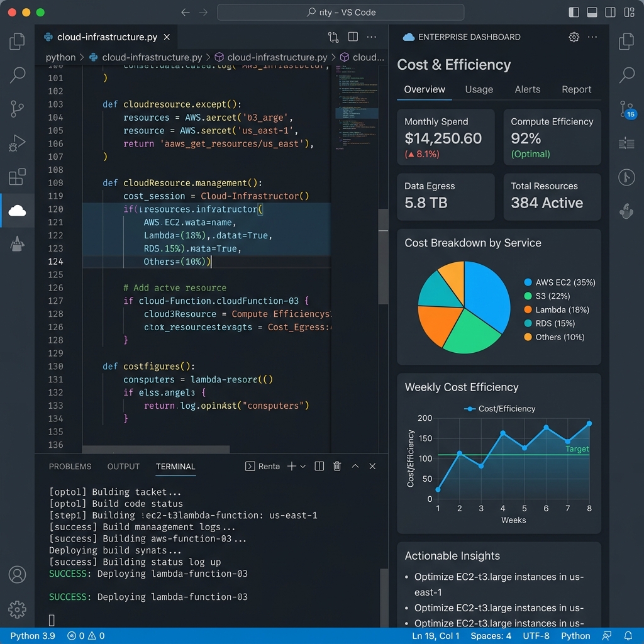Toggle bottom panel layout button

point(592,13)
